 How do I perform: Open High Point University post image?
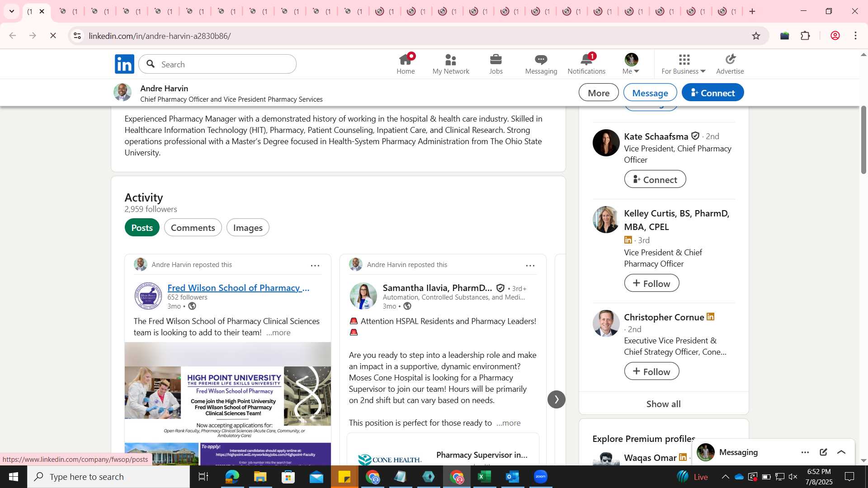click(228, 404)
